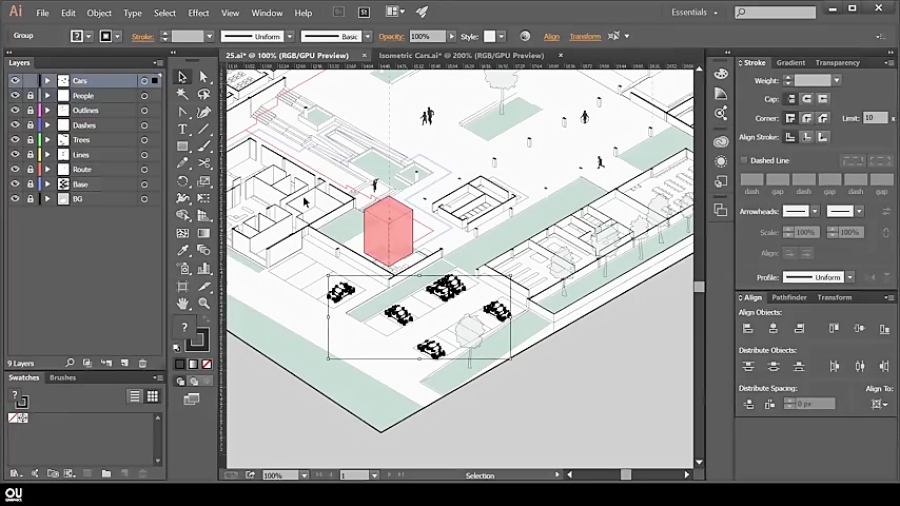Click Vertical Align Bottom icon
This screenshot has width=900, height=506.
click(885, 329)
